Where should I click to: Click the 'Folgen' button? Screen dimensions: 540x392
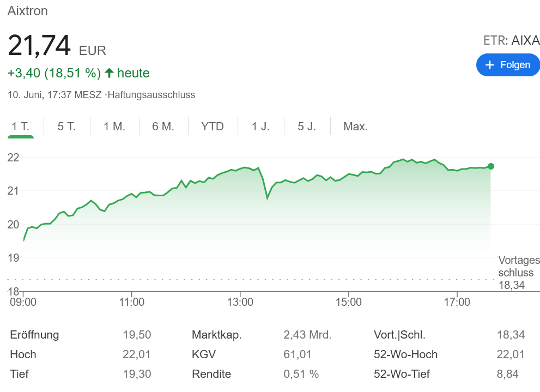(x=508, y=65)
